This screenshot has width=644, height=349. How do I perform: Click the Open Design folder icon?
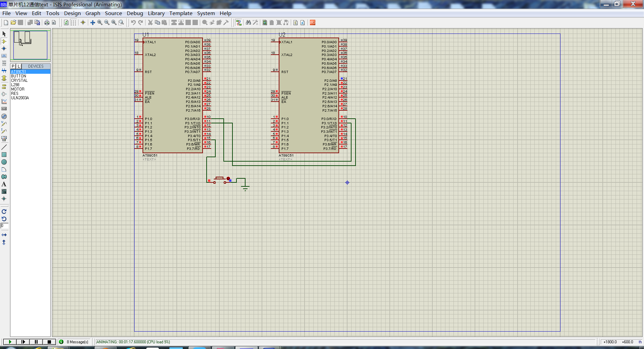pos(13,22)
